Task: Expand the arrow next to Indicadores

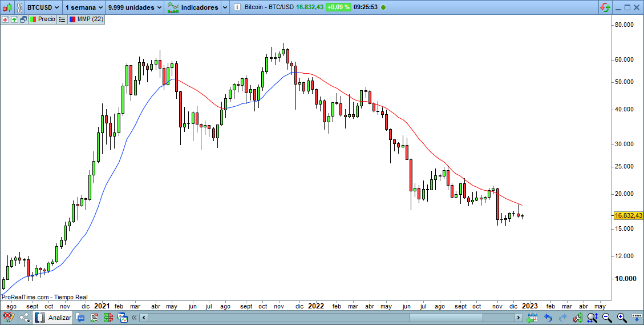Action: point(224,7)
